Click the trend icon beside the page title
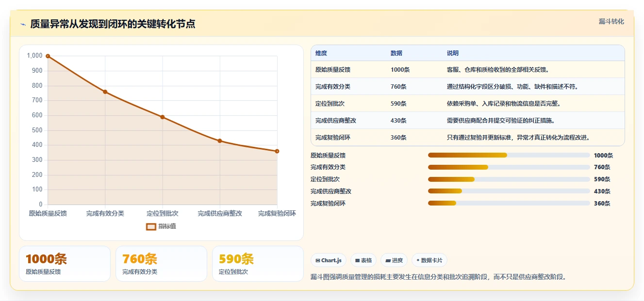 23,24
